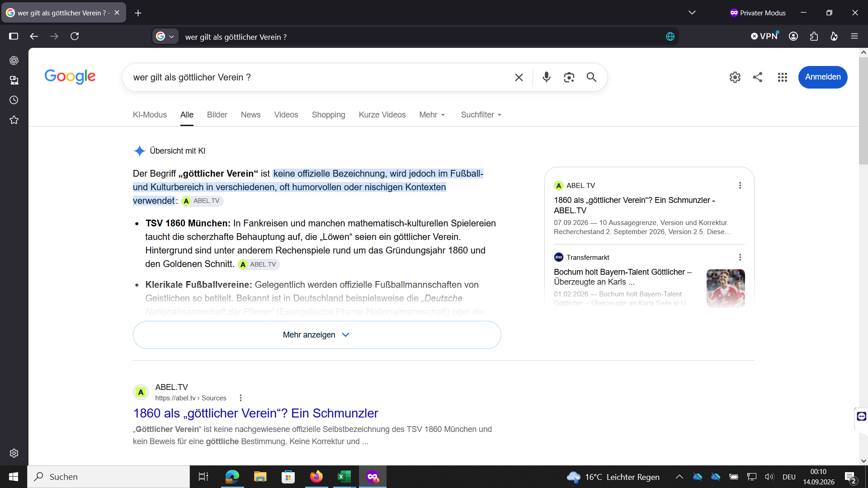This screenshot has height=488, width=868.
Task: Open the ChatGPT sidebar icon
Action: click(x=14, y=61)
